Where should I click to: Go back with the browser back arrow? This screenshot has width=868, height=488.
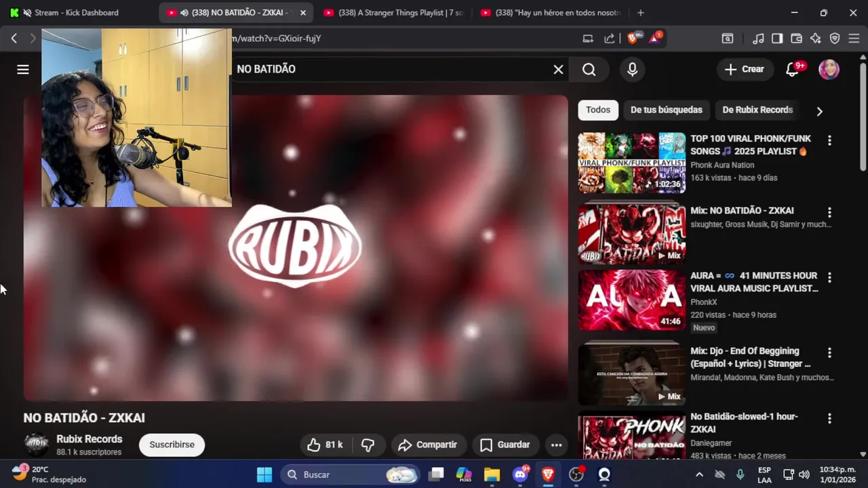pyautogui.click(x=14, y=39)
